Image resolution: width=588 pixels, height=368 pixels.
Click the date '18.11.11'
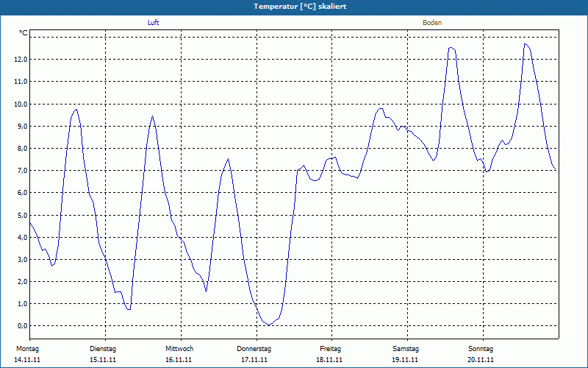(x=329, y=360)
